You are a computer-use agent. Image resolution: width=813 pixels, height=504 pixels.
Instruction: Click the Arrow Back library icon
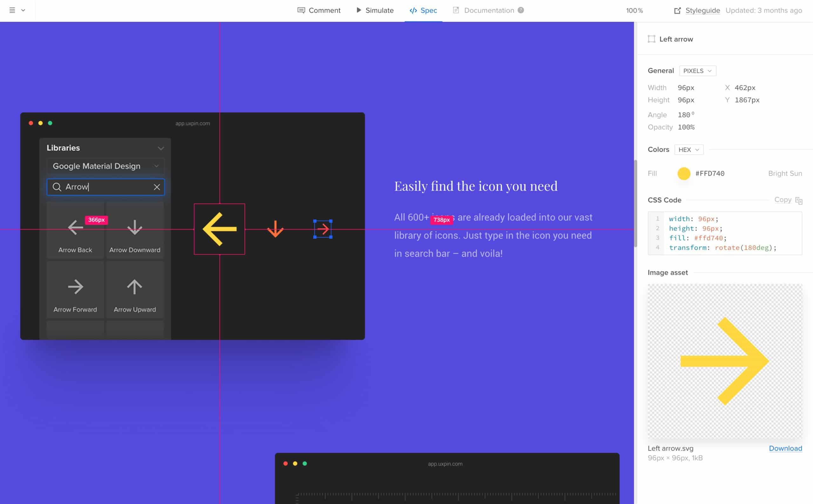[x=75, y=228]
